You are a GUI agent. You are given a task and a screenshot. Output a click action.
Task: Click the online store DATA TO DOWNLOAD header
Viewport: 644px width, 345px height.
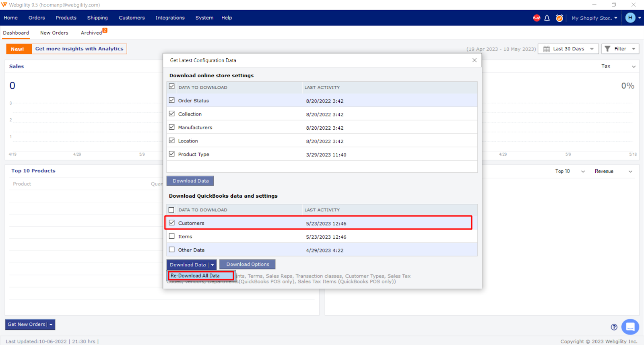[x=203, y=87]
